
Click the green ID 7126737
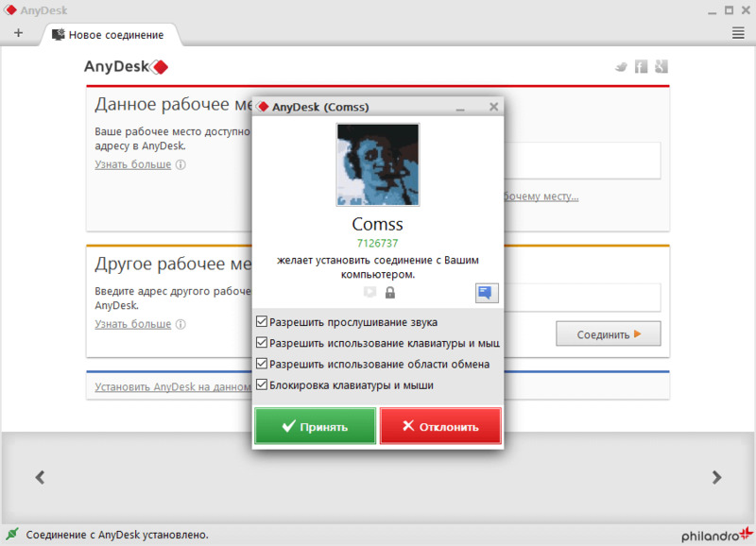[x=377, y=243]
